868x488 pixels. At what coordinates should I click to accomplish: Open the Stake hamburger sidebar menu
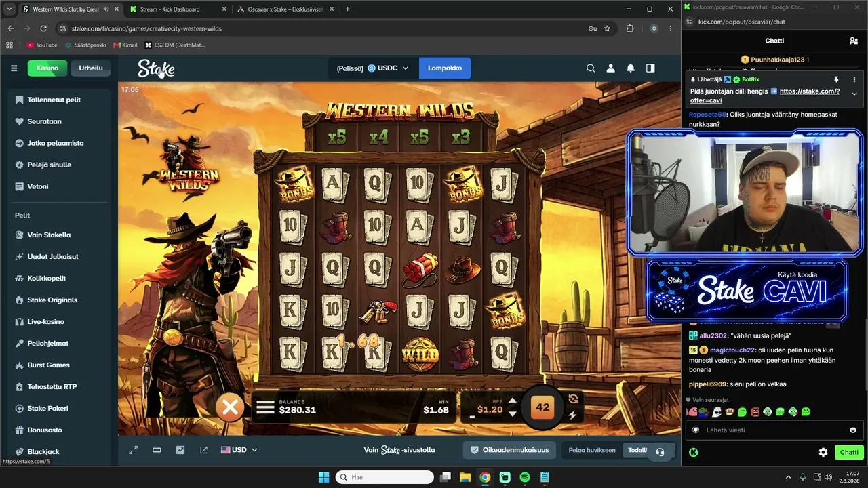pos(14,68)
